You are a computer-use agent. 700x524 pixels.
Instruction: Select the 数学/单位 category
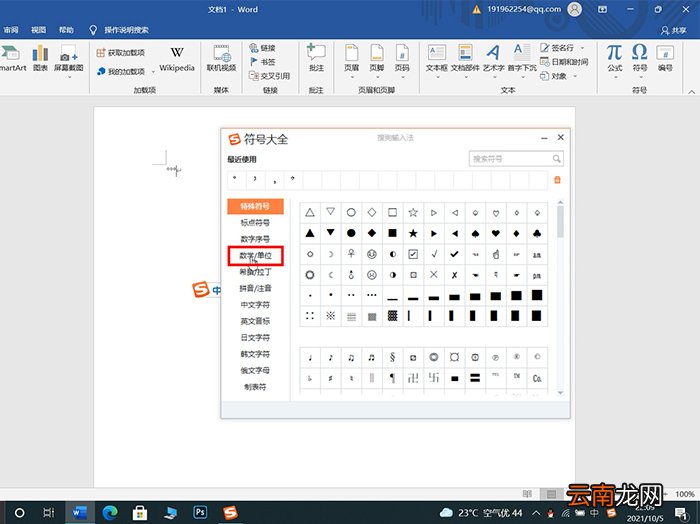[255, 256]
